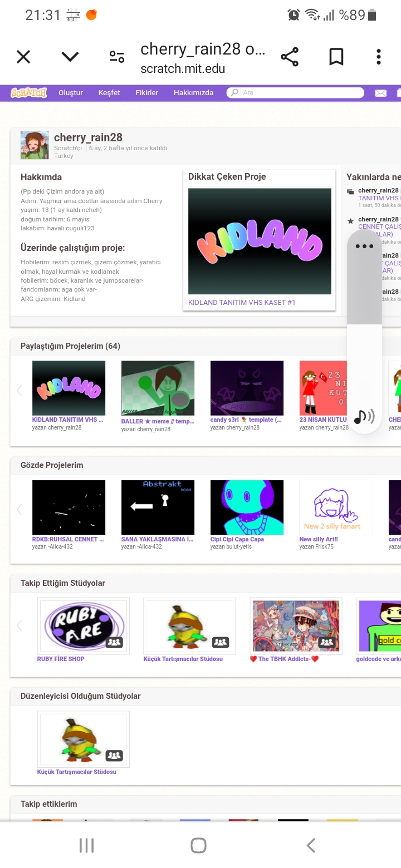Image resolution: width=401 pixels, height=868 pixels.
Task: Open BALLER meme template project thumbnail
Action: (158, 388)
